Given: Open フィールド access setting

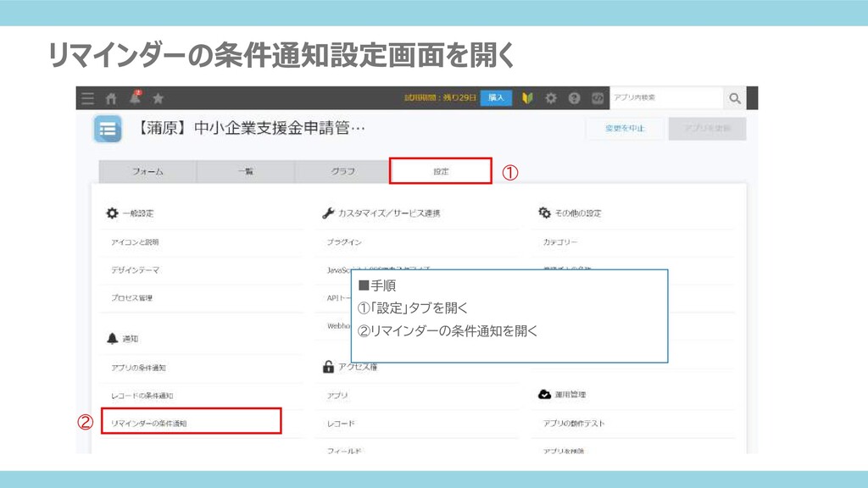Looking at the screenshot, I should tap(344, 451).
